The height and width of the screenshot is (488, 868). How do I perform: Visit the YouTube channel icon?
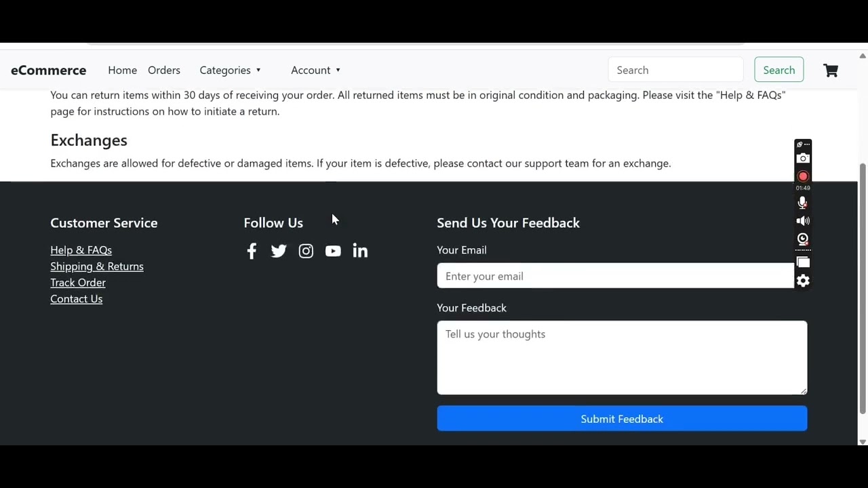[x=333, y=251]
